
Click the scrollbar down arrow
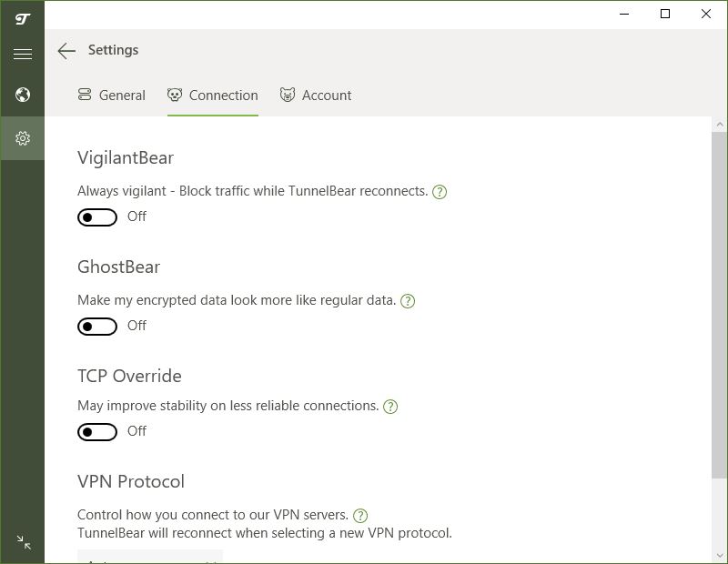click(720, 555)
